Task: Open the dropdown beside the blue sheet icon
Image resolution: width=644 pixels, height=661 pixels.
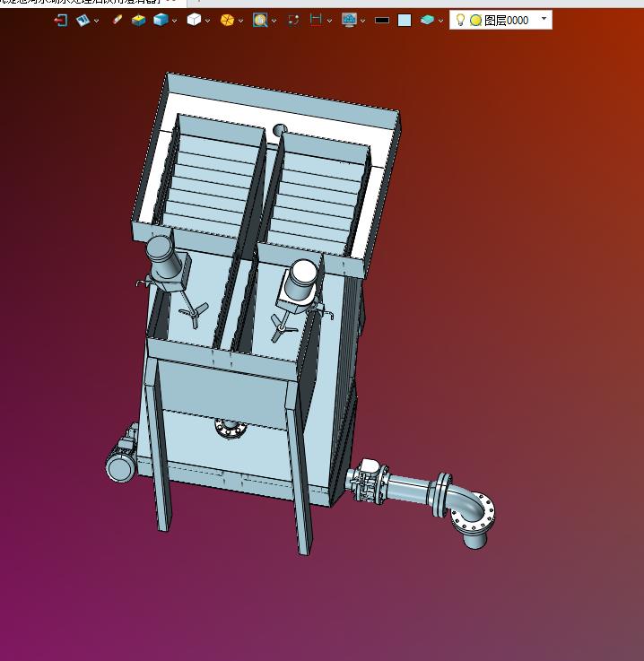Action: [x=97, y=21]
